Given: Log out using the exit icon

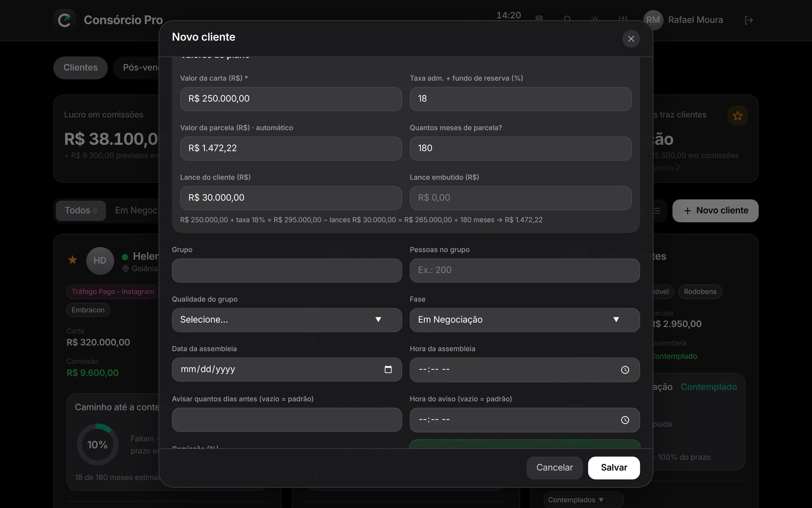Looking at the screenshot, I should coord(749,20).
